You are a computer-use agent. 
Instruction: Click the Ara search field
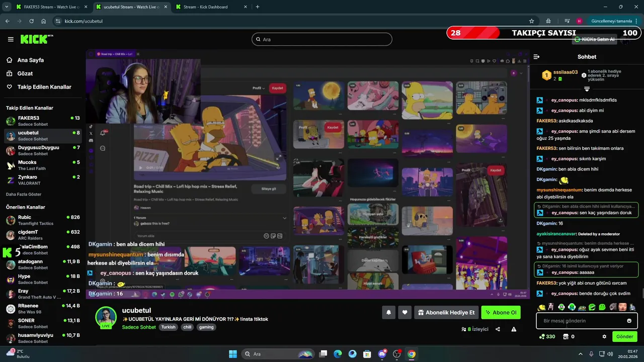(322, 39)
